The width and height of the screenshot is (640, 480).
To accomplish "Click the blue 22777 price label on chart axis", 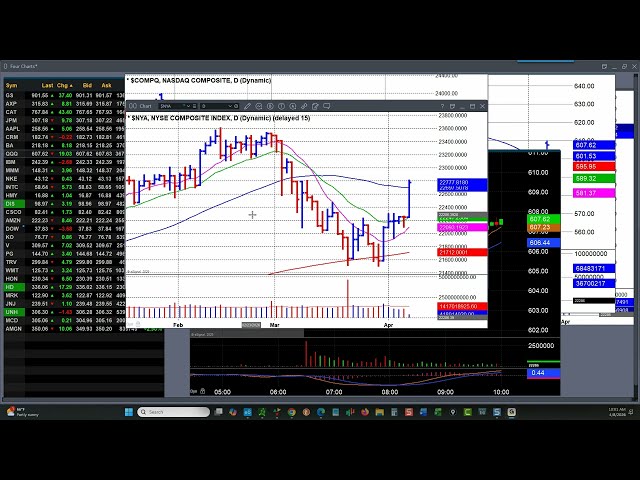I will pos(453,183).
